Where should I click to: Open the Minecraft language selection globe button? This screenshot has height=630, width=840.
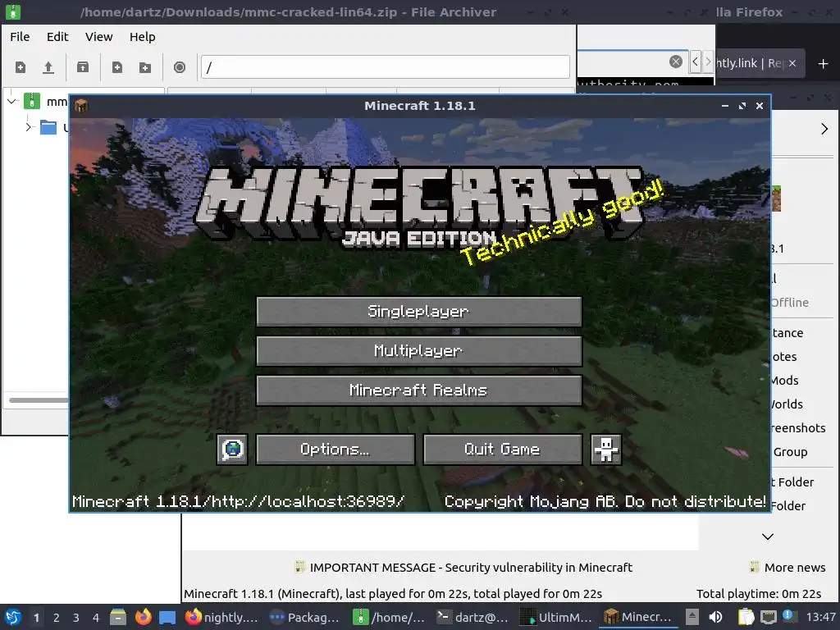[232, 449]
